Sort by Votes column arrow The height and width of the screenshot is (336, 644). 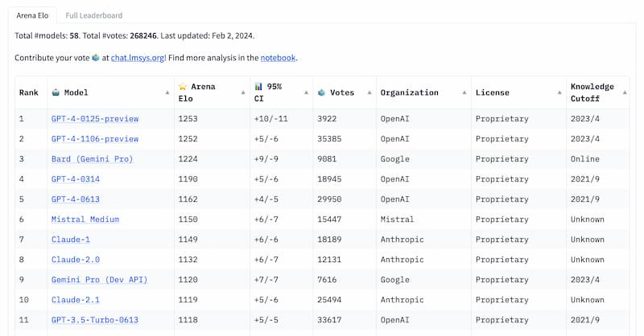coord(369,92)
